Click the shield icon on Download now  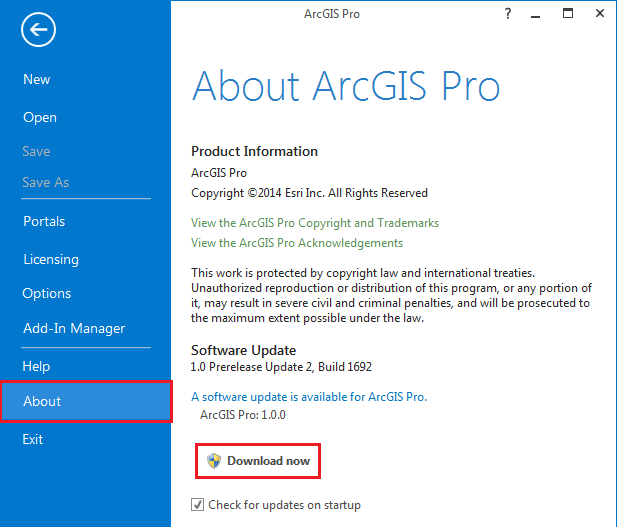coord(214,461)
